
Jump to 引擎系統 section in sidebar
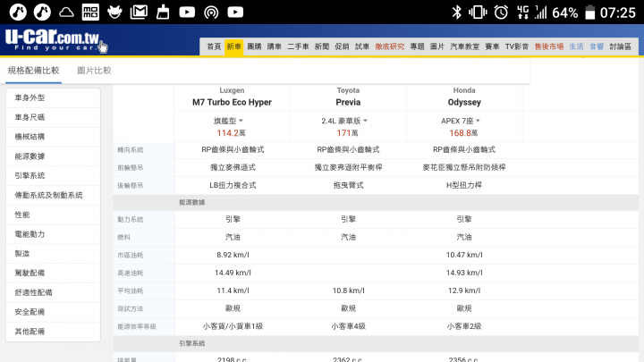point(53,176)
